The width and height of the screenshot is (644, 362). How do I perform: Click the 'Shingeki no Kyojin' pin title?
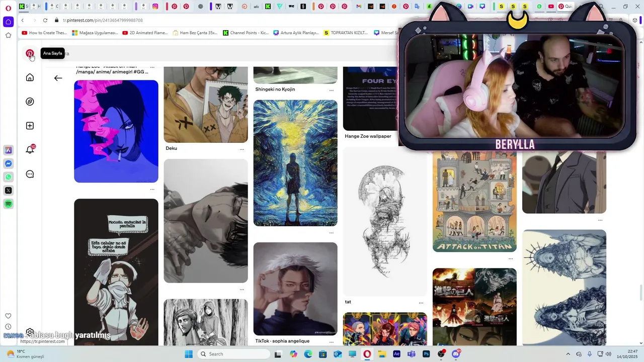(x=275, y=89)
